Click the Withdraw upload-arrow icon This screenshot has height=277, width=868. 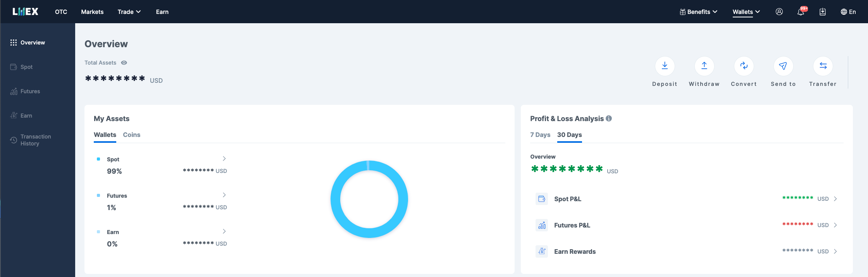point(704,66)
